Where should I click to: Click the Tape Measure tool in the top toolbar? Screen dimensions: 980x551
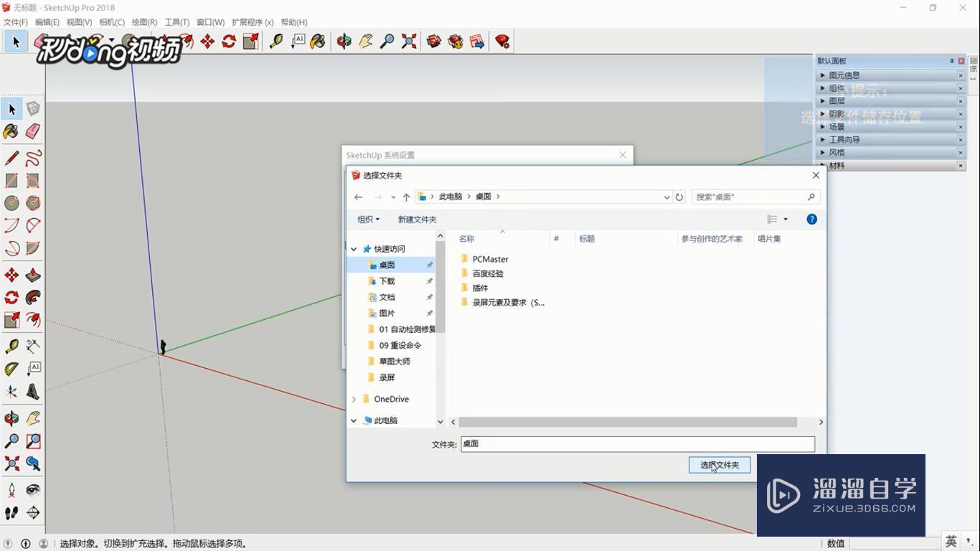(276, 42)
